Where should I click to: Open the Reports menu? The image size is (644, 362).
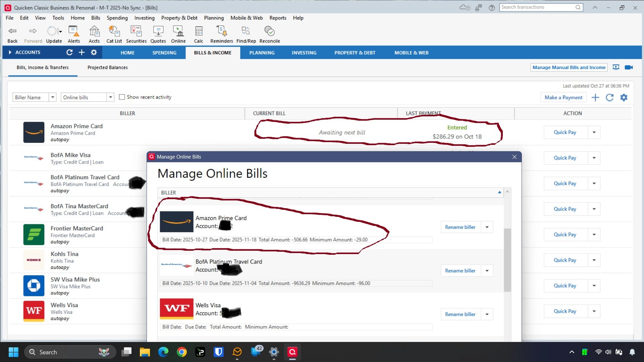point(278,18)
